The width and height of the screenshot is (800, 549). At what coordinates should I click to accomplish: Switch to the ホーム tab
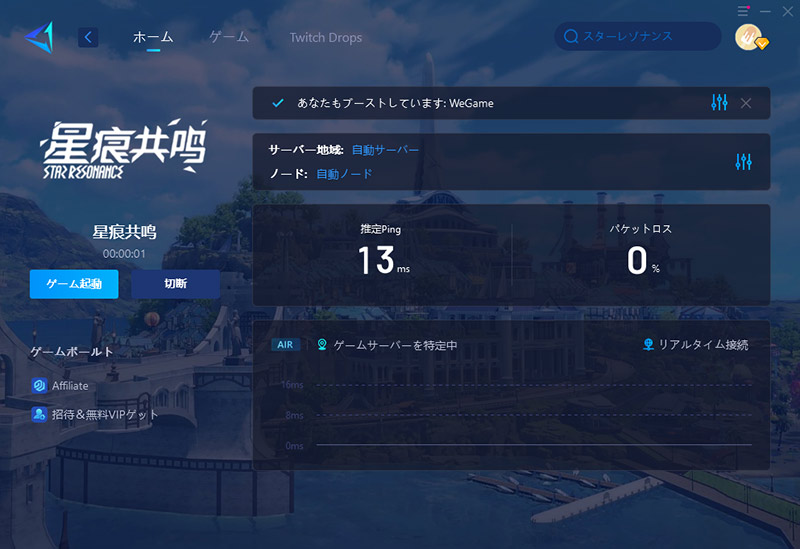(153, 37)
